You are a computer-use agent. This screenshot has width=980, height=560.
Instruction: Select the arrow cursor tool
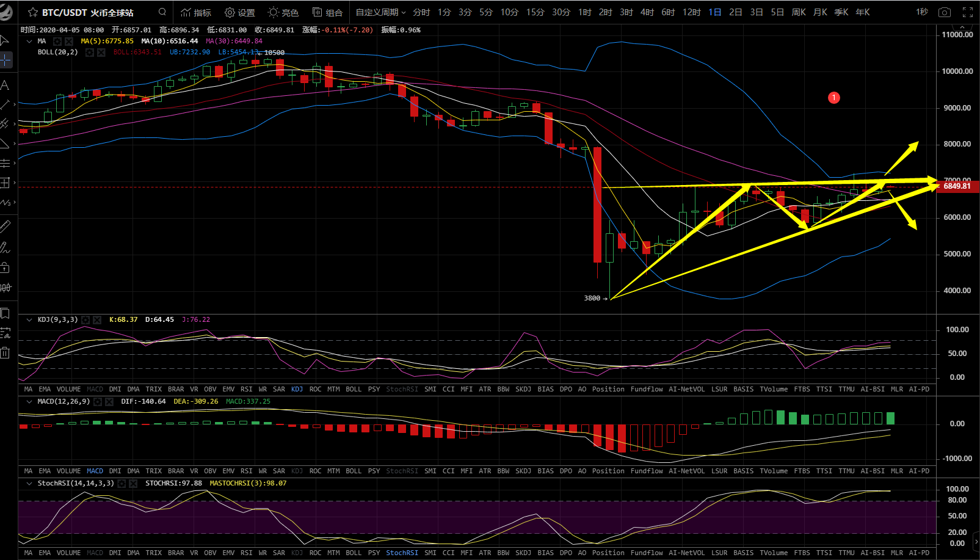(x=5, y=40)
